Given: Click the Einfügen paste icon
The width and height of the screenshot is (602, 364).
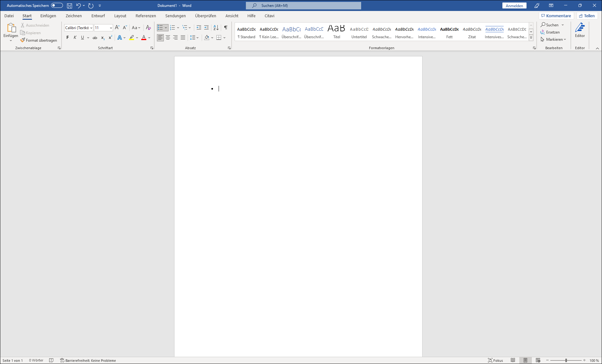Looking at the screenshot, I should (x=11, y=28).
